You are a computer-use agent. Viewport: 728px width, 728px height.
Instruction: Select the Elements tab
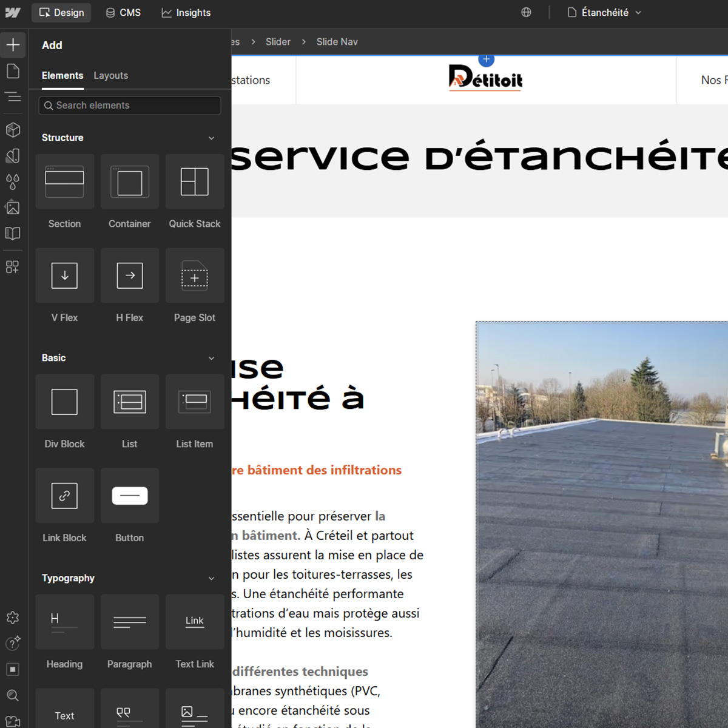62,75
